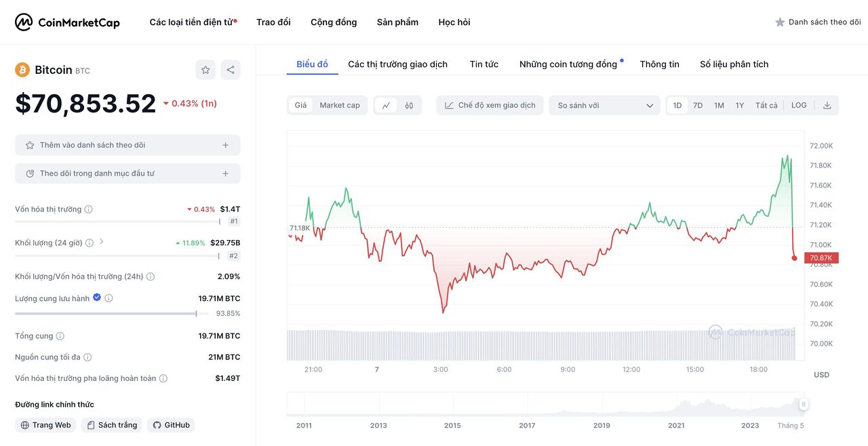
Task: Open Danh sách theo dõi watchlist
Action: click(818, 22)
